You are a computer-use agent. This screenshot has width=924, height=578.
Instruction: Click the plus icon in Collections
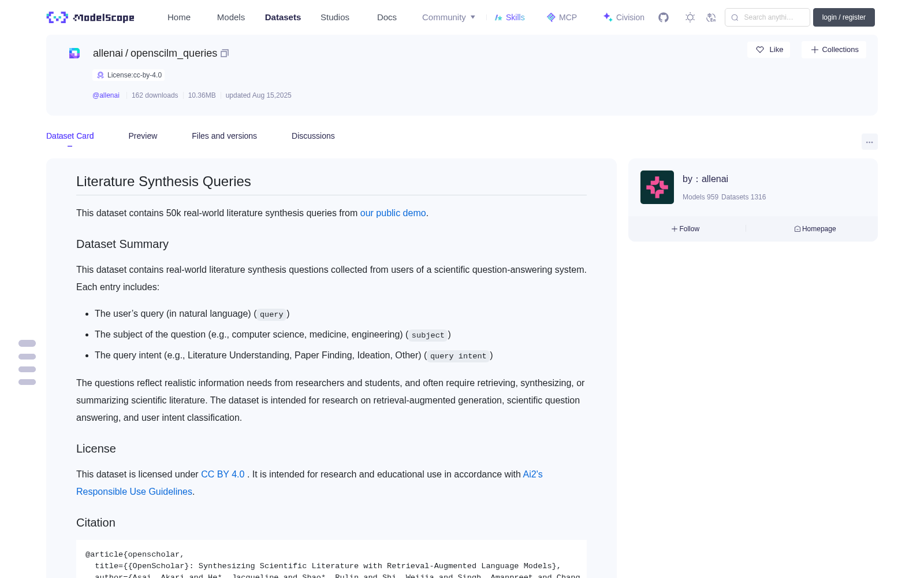(814, 50)
